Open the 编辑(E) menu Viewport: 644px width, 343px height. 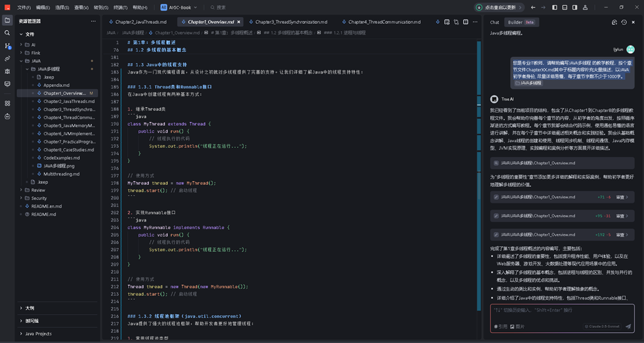(43, 8)
